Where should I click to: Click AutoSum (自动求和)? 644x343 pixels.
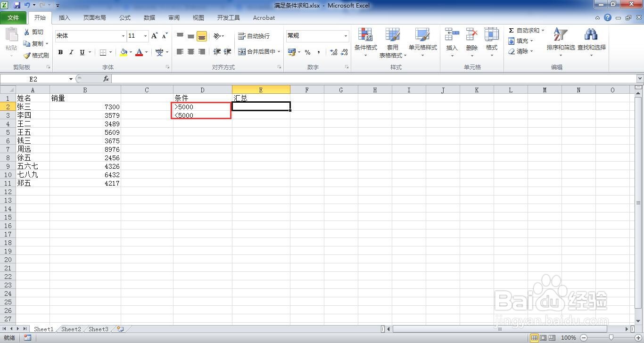coord(523,31)
